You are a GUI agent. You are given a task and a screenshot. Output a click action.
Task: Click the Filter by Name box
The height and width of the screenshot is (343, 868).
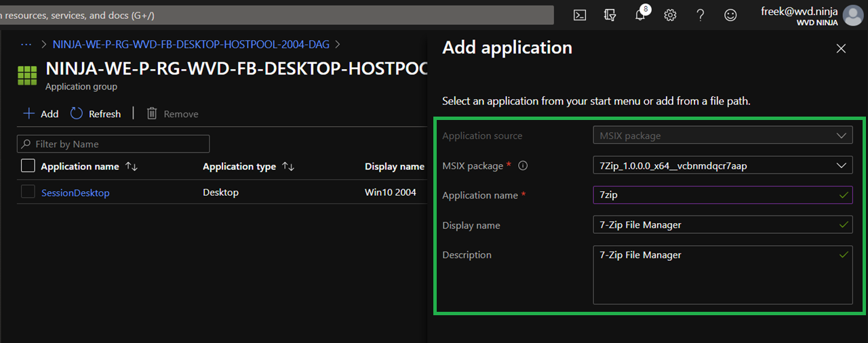(x=113, y=144)
